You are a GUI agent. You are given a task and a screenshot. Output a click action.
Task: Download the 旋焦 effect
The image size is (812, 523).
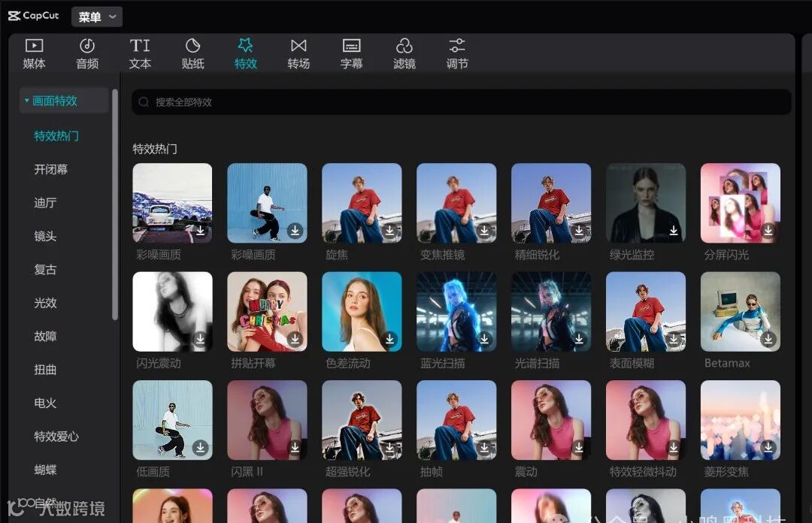[x=389, y=230]
